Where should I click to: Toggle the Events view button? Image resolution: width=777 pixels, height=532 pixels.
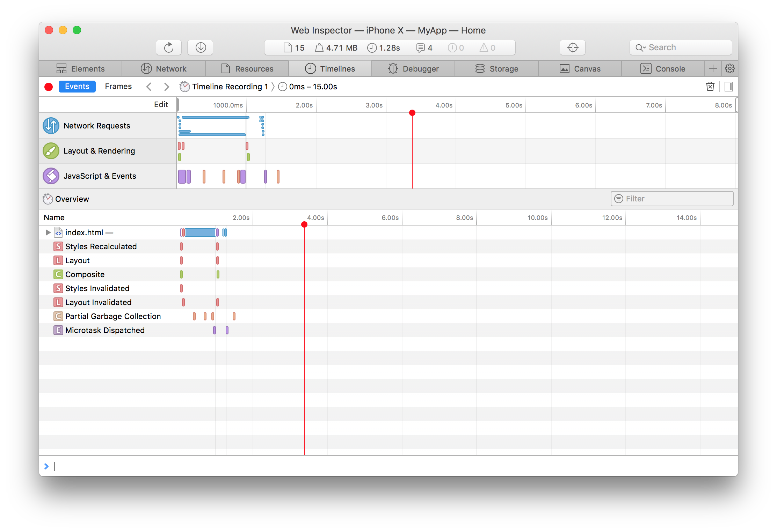click(x=77, y=87)
